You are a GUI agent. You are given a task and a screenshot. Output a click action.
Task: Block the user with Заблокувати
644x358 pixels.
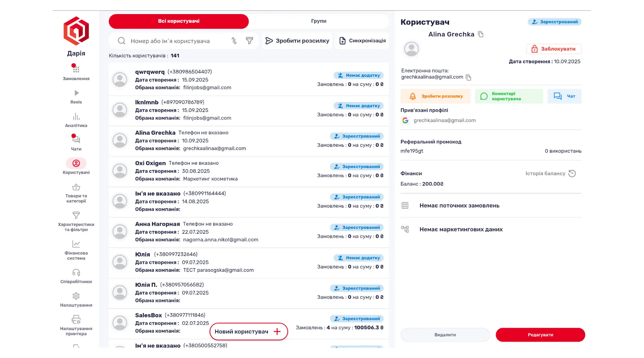(x=554, y=49)
